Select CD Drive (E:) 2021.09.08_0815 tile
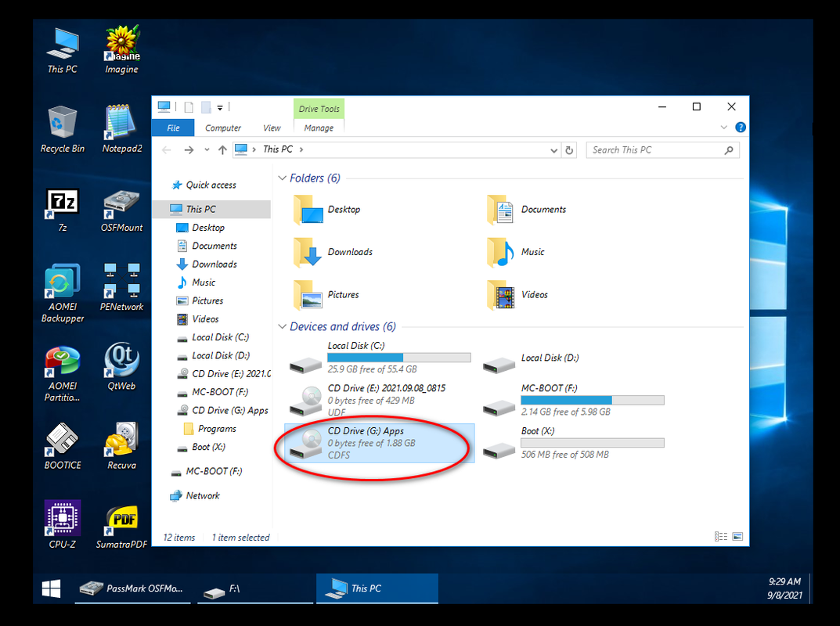Image resolution: width=840 pixels, height=626 pixels. point(380,400)
